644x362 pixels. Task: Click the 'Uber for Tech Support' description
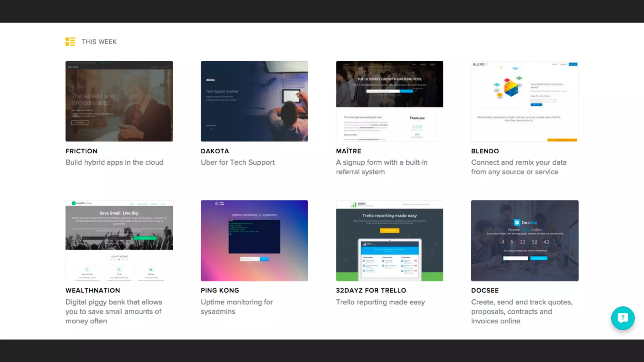click(x=237, y=162)
